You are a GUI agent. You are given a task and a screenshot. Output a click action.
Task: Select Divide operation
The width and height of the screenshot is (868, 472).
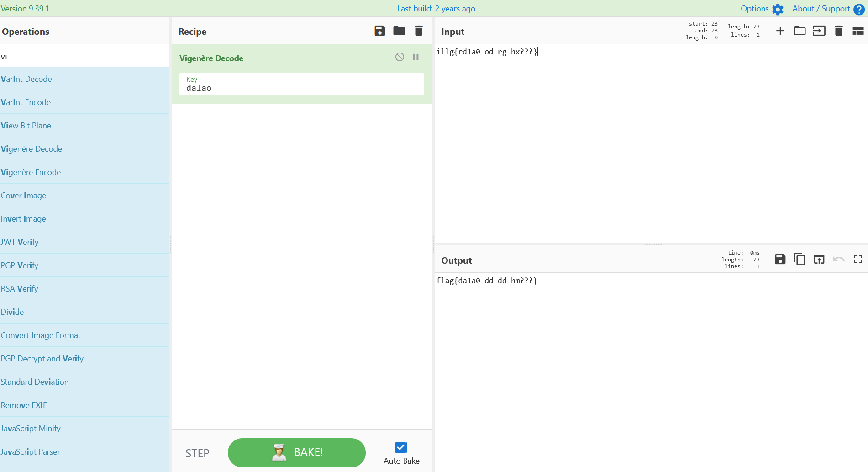point(85,312)
